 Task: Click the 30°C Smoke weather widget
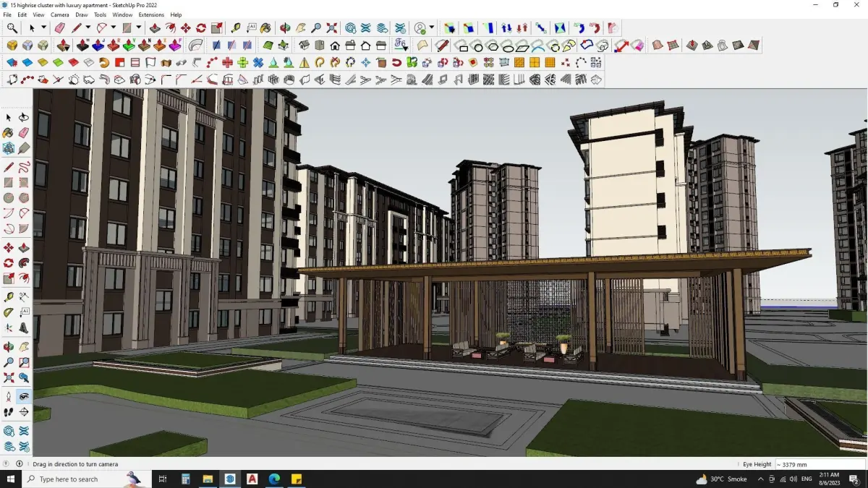coord(721,479)
